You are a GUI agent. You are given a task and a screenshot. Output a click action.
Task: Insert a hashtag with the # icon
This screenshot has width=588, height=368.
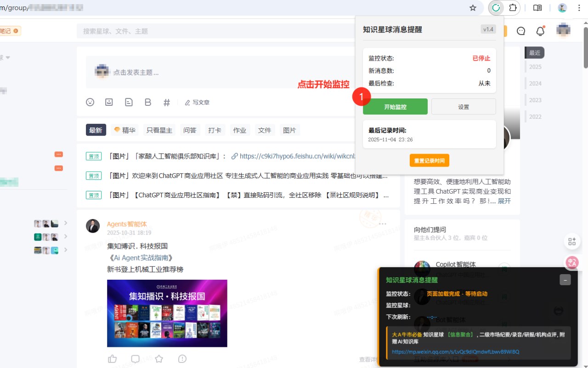(167, 102)
